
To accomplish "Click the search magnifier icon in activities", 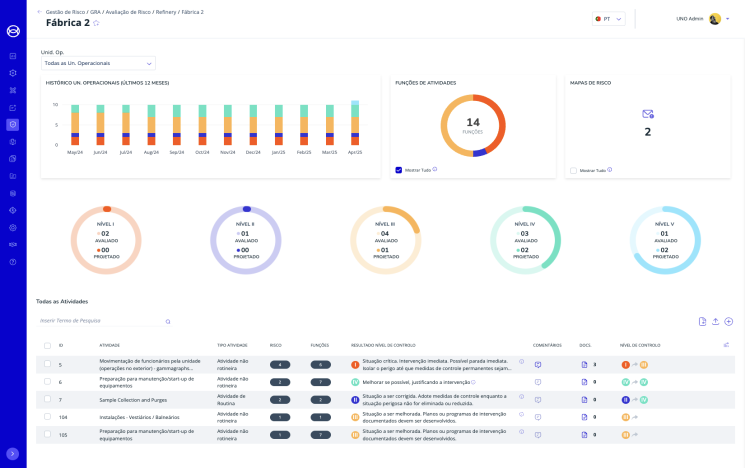I will click(x=168, y=321).
